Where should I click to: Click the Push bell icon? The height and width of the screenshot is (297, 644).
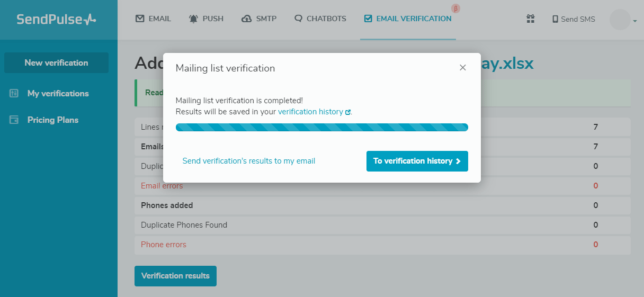tap(193, 19)
